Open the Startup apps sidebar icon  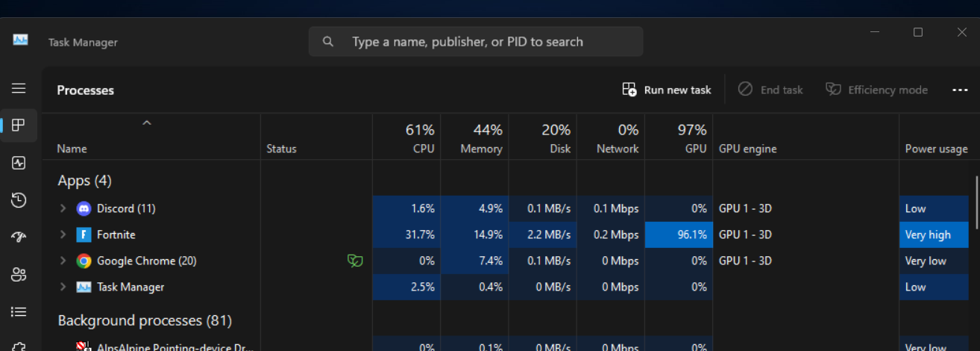(19, 237)
